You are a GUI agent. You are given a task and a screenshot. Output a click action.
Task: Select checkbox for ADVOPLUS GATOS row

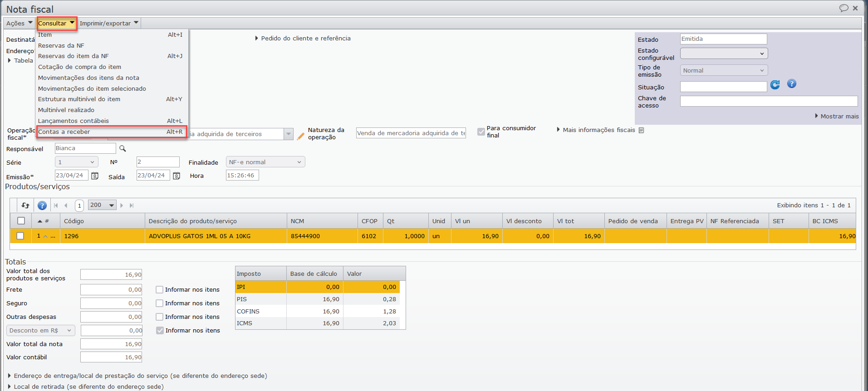(20, 236)
